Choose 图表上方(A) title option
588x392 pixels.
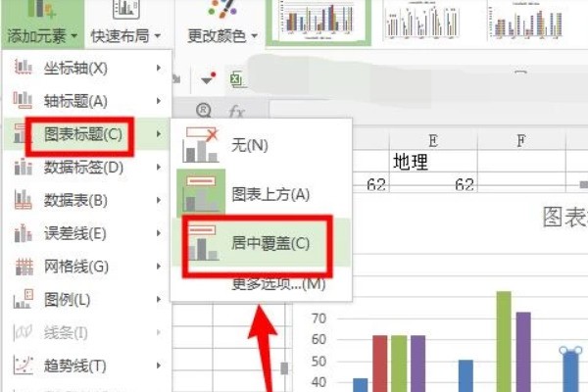[261, 194]
